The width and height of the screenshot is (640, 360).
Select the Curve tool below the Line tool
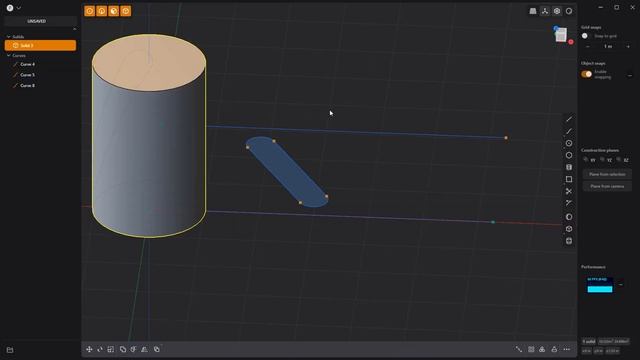coord(569,131)
